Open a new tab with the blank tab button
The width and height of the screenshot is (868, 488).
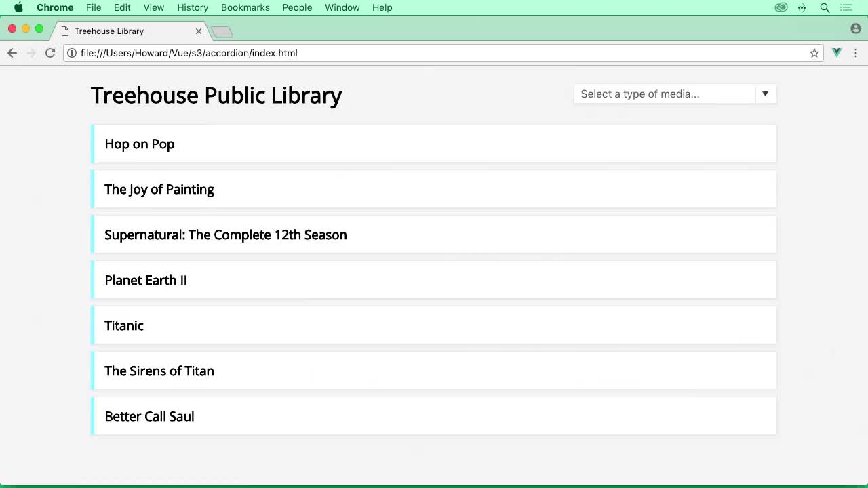(222, 31)
